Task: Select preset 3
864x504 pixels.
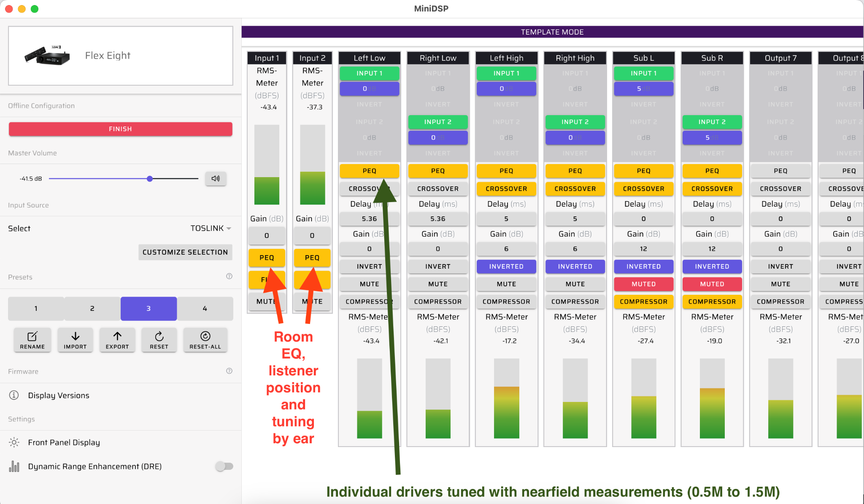Action: 148,308
